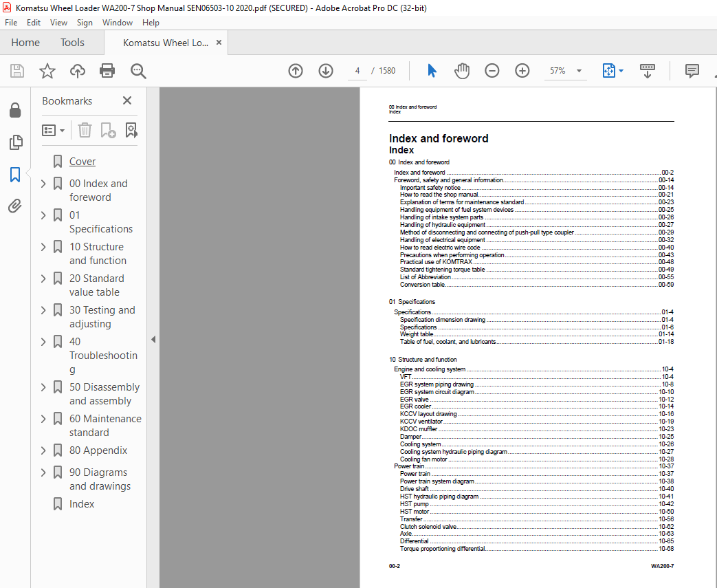Jump to 01 Specifications bookmark
Image resolution: width=717 pixels, height=588 pixels.
tap(101, 222)
